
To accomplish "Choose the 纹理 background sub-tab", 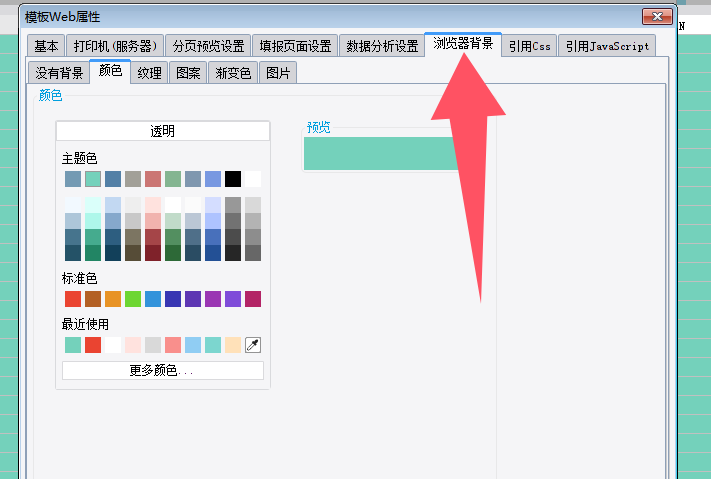I will (149, 73).
